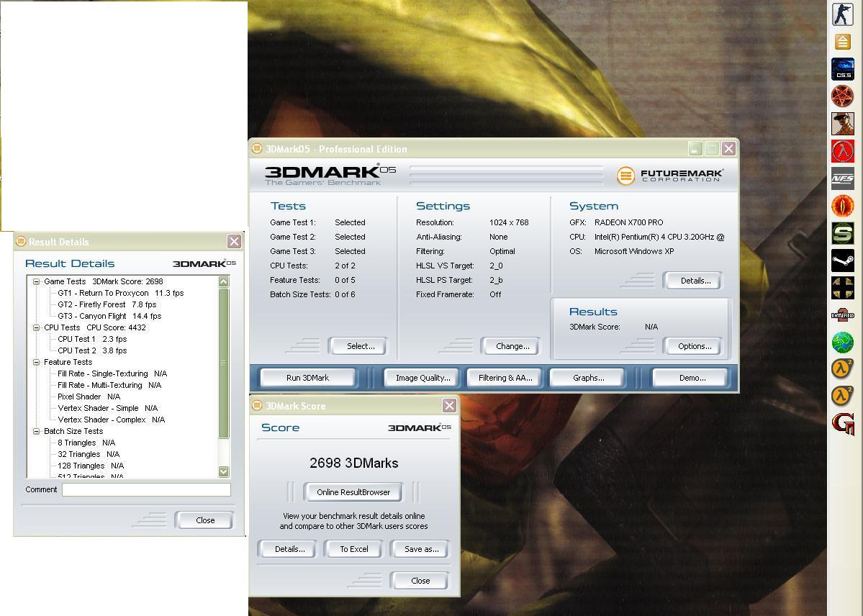Open Half-Life 2 icon just above red G
The height and width of the screenshot is (616, 863).
pos(843,396)
